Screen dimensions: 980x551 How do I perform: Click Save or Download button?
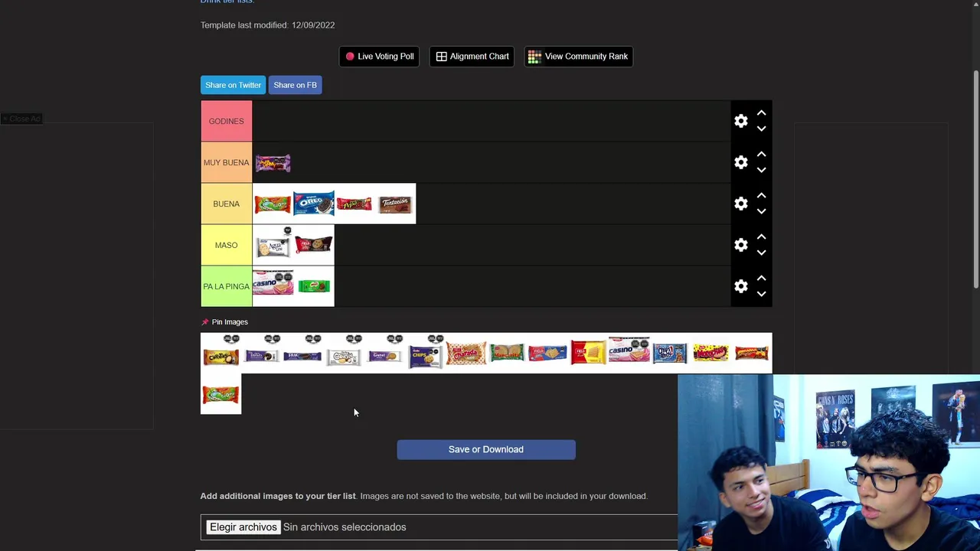tap(486, 449)
